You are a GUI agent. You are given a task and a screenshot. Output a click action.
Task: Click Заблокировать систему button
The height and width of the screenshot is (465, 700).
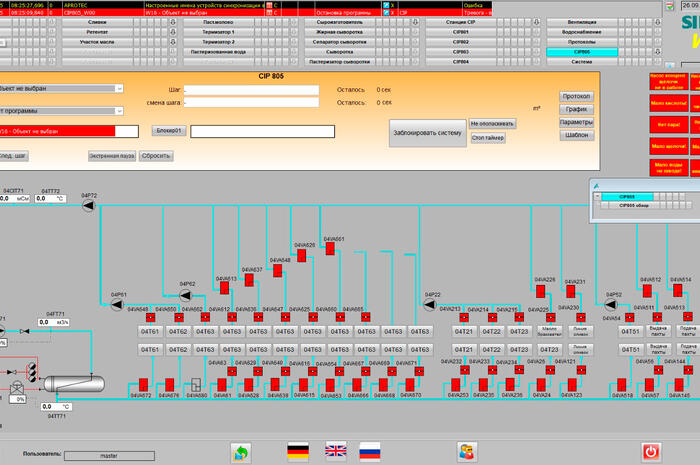[428, 133]
